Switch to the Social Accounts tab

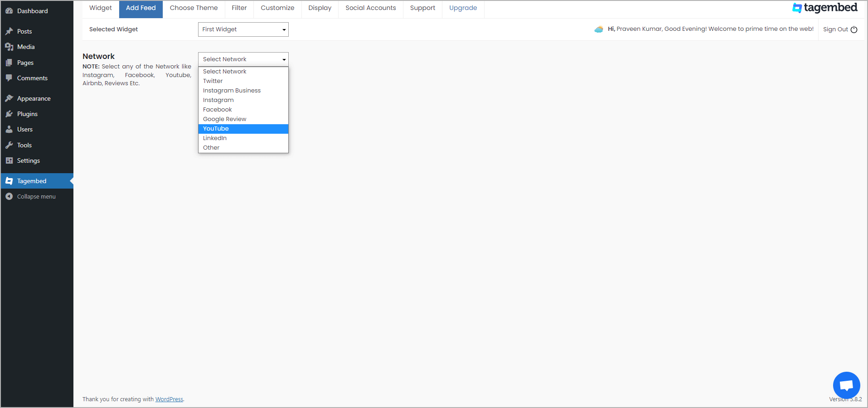click(x=371, y=8)
